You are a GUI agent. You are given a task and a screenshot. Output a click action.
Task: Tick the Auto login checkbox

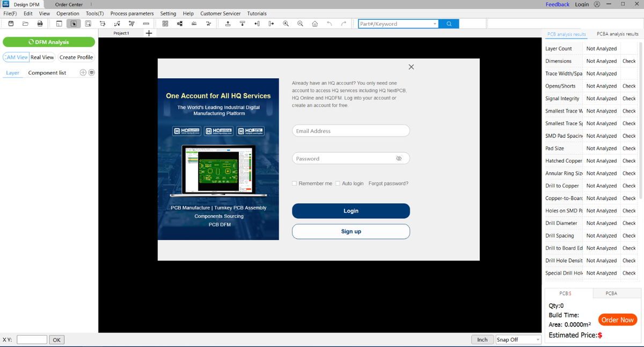[x=338, y=183]
